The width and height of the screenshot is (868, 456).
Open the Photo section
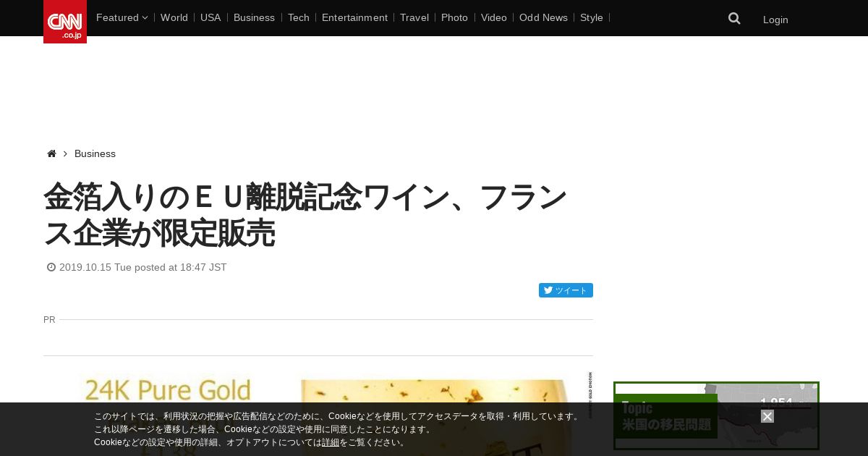point(454,17)
